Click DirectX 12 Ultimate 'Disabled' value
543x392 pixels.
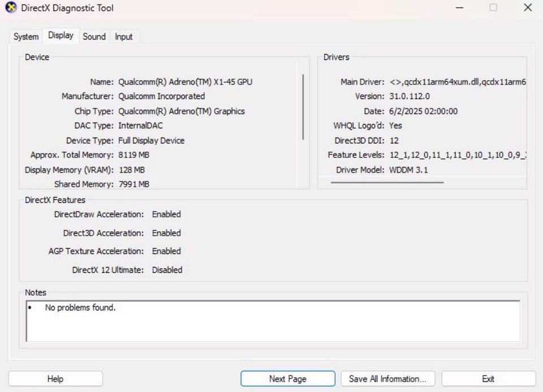click(167, 270)
